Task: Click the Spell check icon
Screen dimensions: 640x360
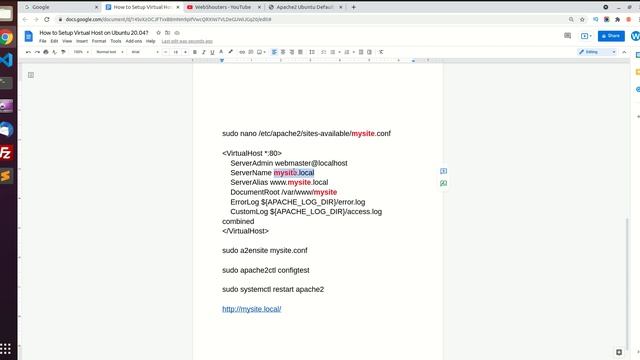Action: coord(54,52)
